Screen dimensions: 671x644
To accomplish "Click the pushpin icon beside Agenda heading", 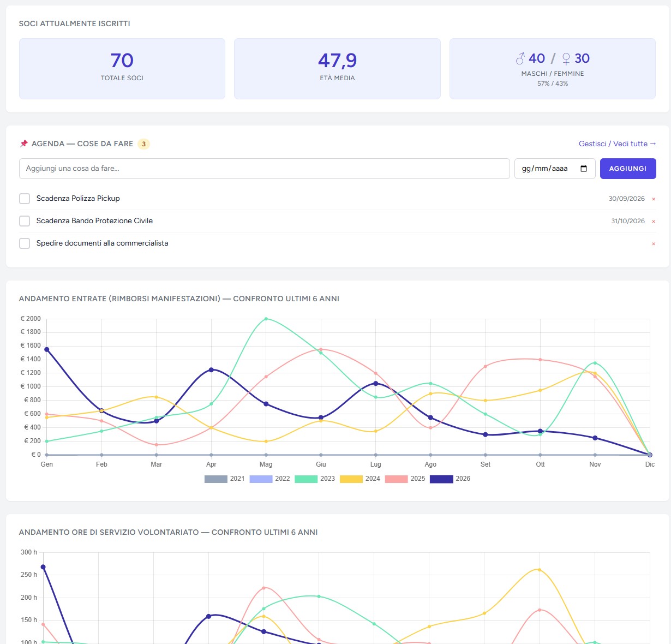I will pyautogui.click(x=23, y=144).
